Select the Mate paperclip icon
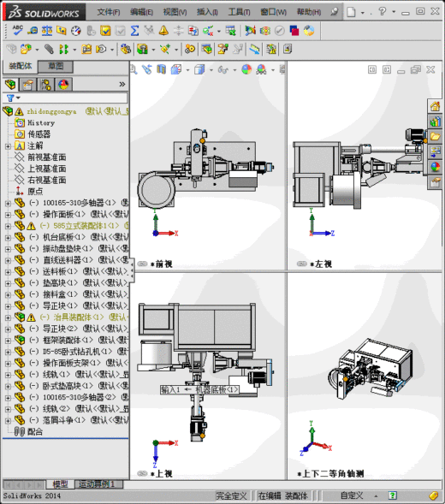Image resolution: width=445 pixels, height=504 pixels. tap(49, 49)
